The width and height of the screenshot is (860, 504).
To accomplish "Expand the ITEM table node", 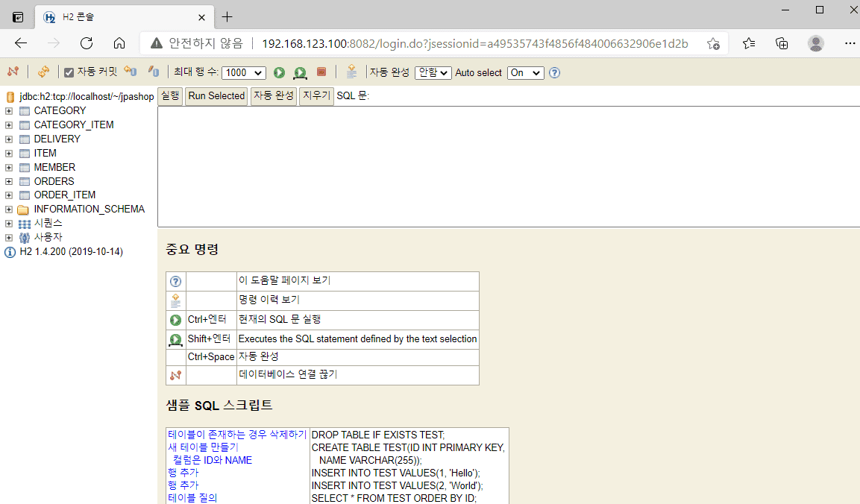I will tap(9, 154).
